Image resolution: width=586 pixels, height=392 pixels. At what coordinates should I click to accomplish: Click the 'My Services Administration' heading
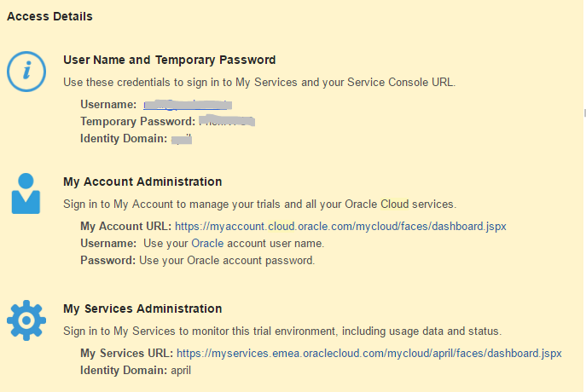pos(142,308)
